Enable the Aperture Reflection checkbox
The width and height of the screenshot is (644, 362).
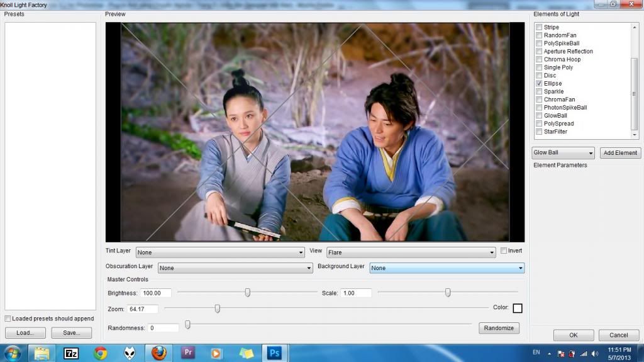pyautogui.click(x=539, y=52)
